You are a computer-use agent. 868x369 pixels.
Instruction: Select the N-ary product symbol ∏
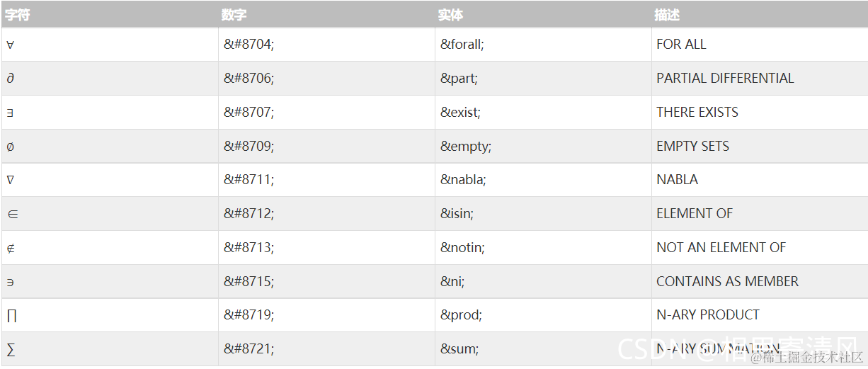(11, 316)
